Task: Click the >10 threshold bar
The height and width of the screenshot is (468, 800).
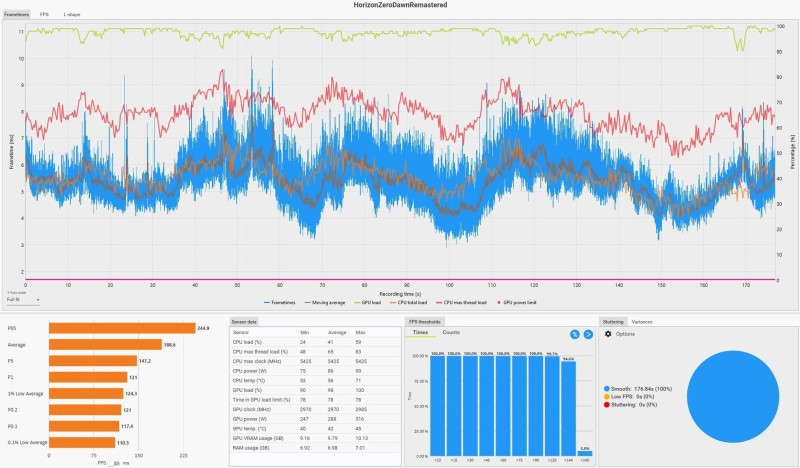Action: pos(438,406)
